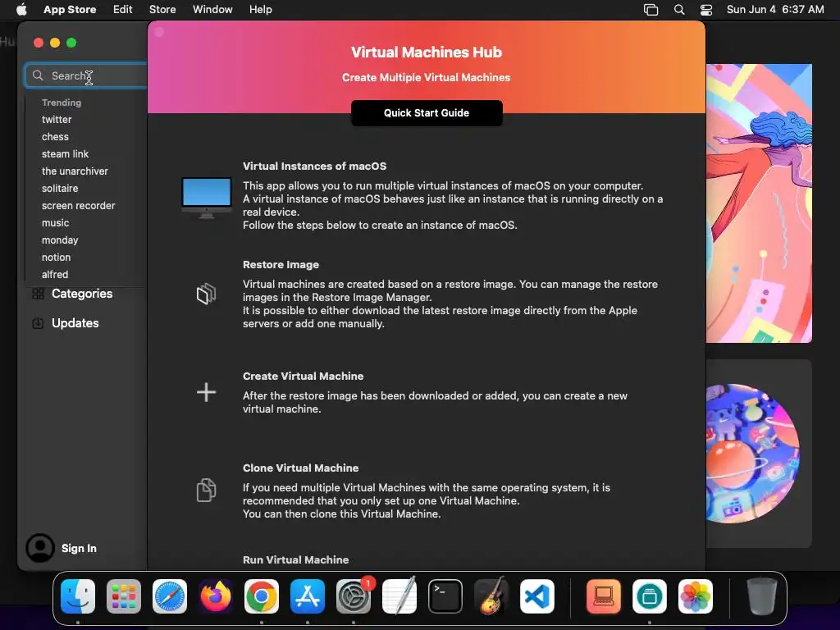
Task: Select trending search 'steam link'
Action: point(66,153)
